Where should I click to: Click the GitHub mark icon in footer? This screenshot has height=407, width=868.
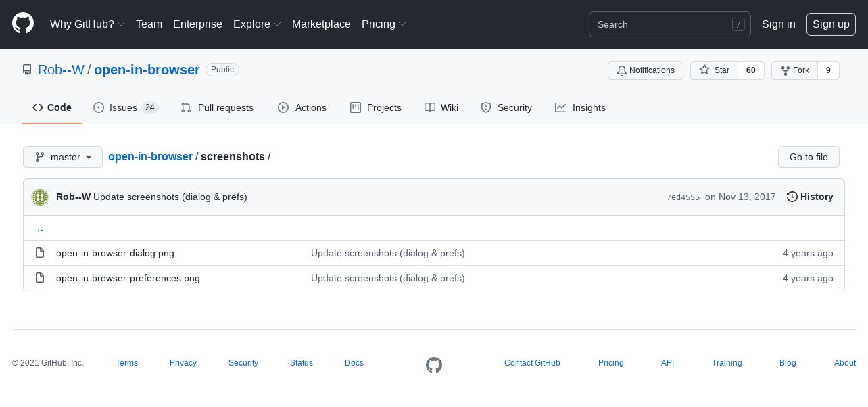[x=434, y=365]
